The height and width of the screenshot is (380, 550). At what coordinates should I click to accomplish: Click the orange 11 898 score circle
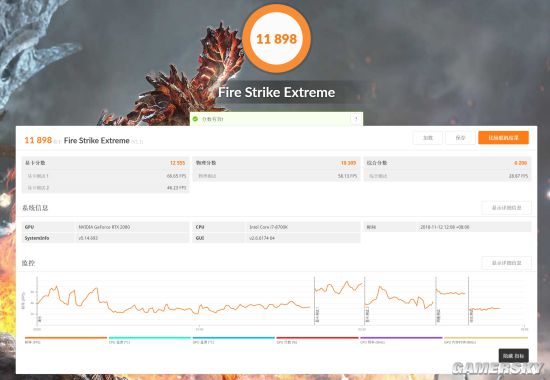(x=276, y=39)
